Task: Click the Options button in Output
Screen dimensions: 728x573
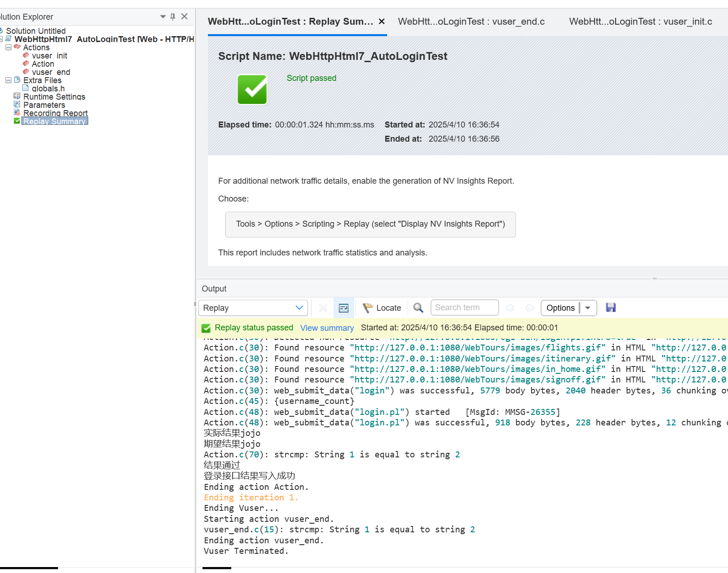Action: 560,308
